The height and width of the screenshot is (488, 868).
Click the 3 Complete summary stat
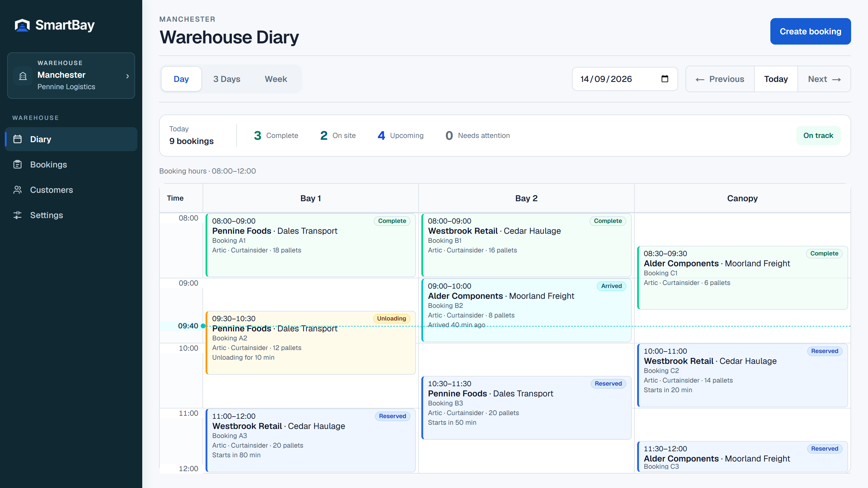point(276,135)
